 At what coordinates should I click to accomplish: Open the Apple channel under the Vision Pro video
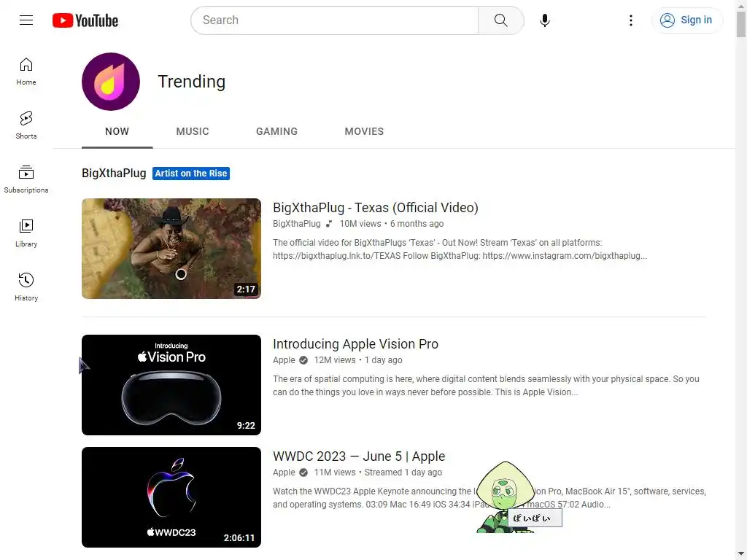point(284,360)
